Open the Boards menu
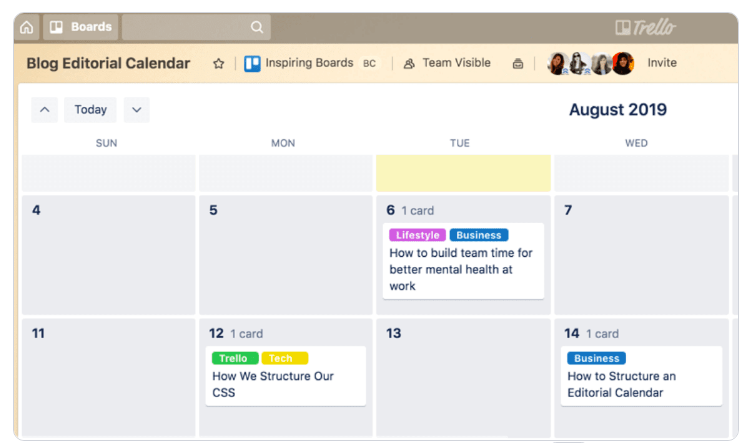Viewport: 754px width, 443px height. (81, 27)
